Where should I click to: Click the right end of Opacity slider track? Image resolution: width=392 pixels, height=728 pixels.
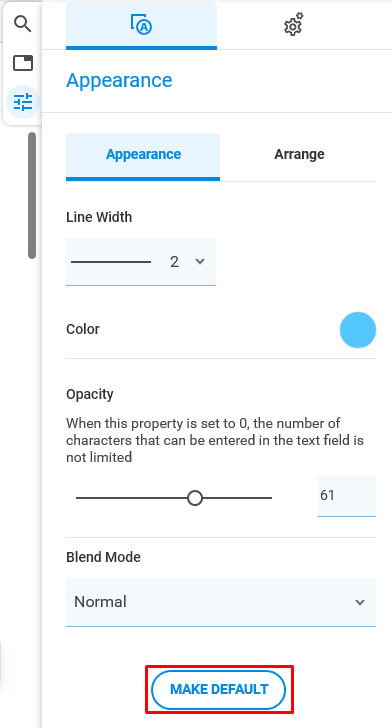(x=269, y=498)
